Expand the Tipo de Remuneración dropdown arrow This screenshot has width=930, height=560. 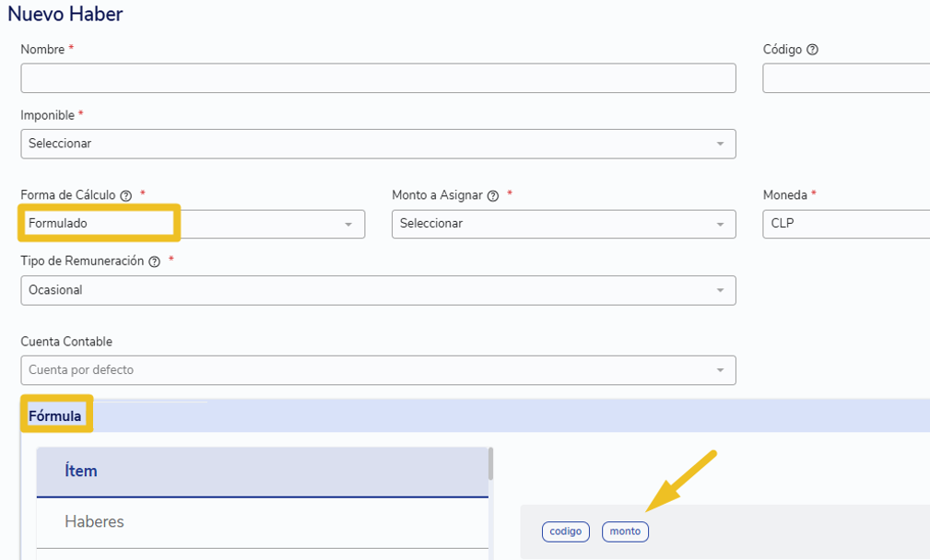click(720, 290)
